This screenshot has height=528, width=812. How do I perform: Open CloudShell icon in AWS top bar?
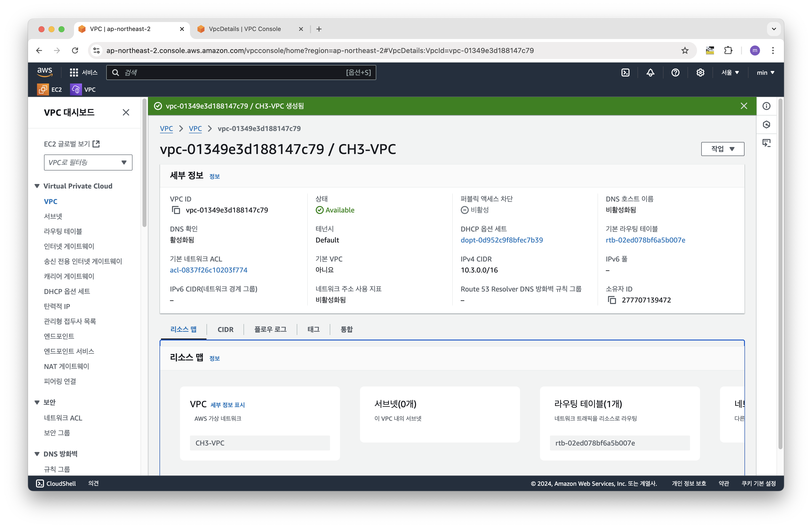[625, 73]
